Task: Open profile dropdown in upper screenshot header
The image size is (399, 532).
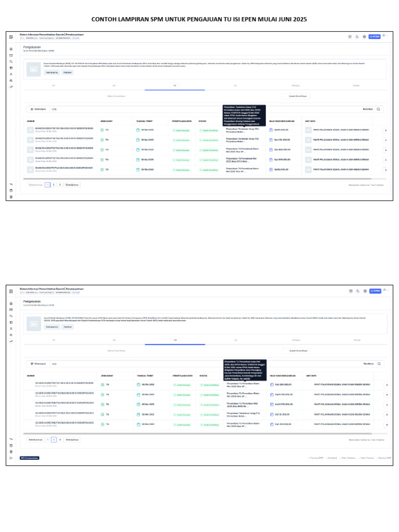Action: click(385, 35)
